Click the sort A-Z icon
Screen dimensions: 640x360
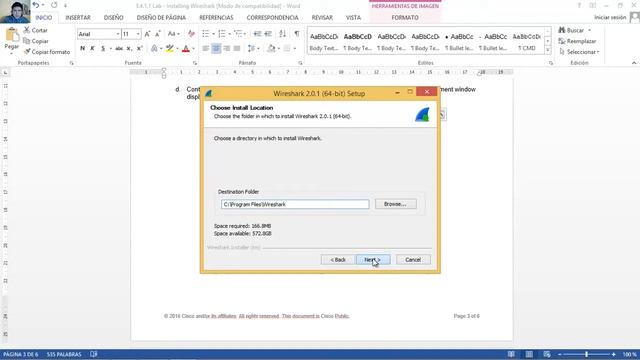click(282, 34)
